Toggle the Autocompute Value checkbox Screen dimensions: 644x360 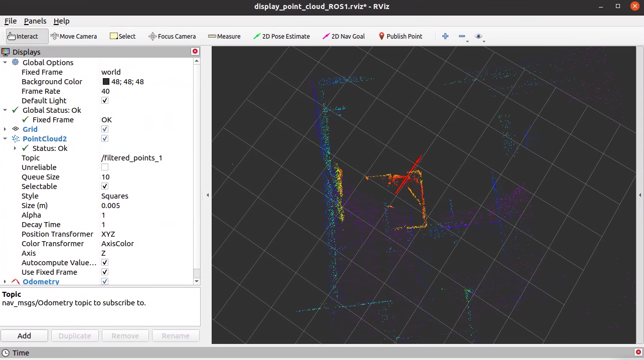coord(105,262)
